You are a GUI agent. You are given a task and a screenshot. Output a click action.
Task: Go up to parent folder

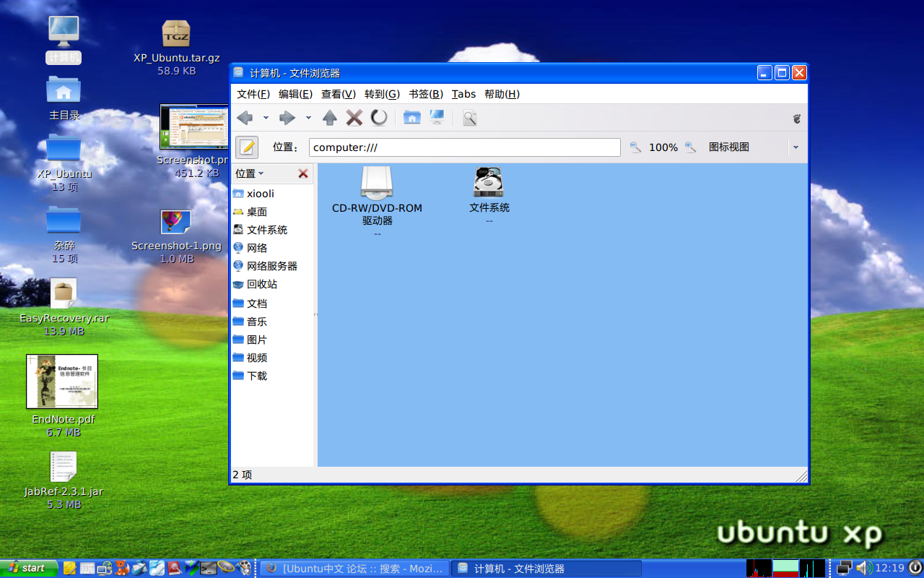coord(330,118)
